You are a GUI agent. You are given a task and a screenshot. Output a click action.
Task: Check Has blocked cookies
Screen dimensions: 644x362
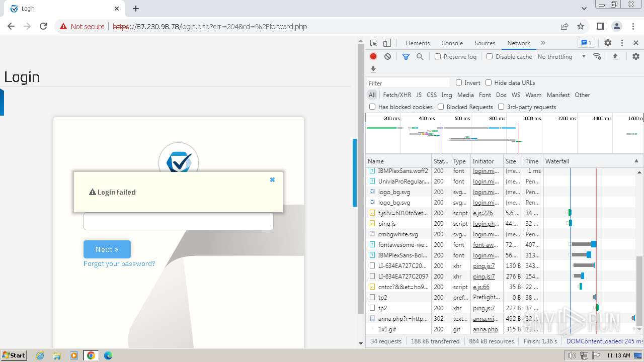(x=372, y=107)
